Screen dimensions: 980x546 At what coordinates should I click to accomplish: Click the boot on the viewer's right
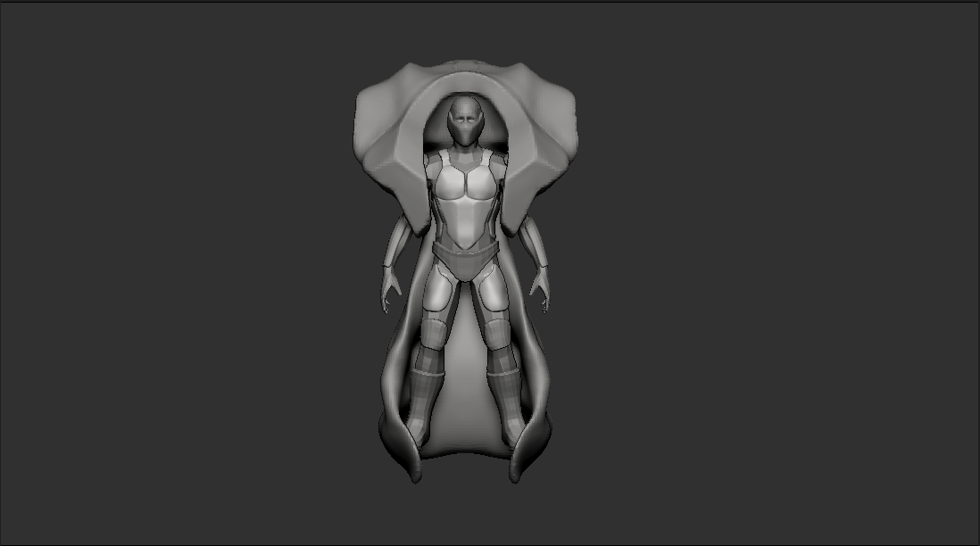[503, 401]
